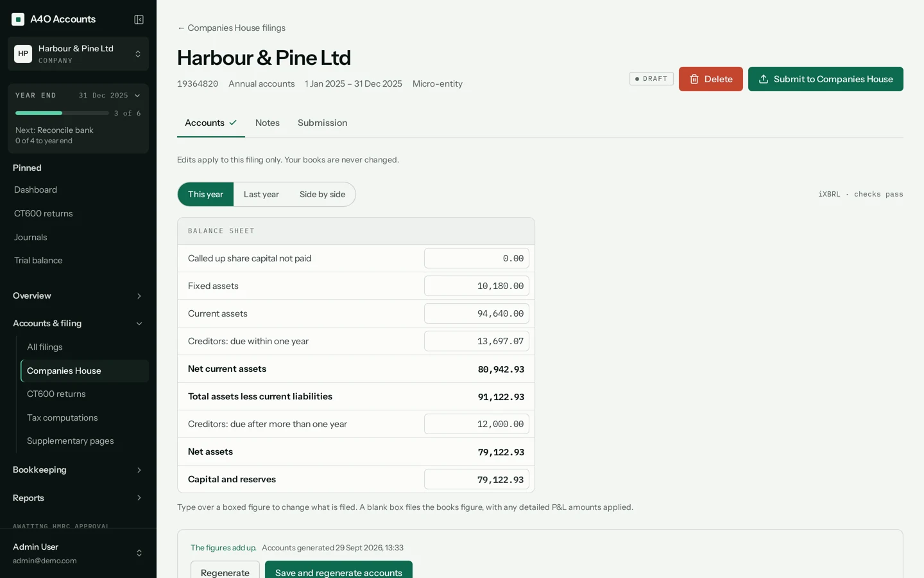
Task: Edit Called up share capital not paid field
Action: pos(477,258)
